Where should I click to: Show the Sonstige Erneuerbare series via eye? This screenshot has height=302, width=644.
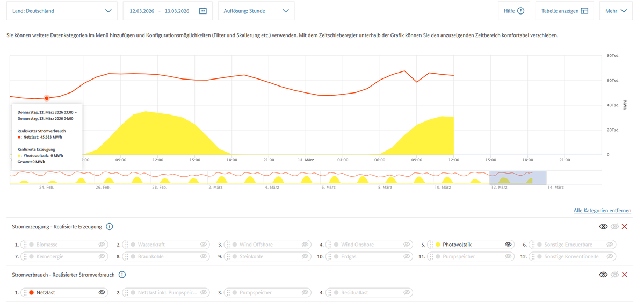(x=610, y=245)
